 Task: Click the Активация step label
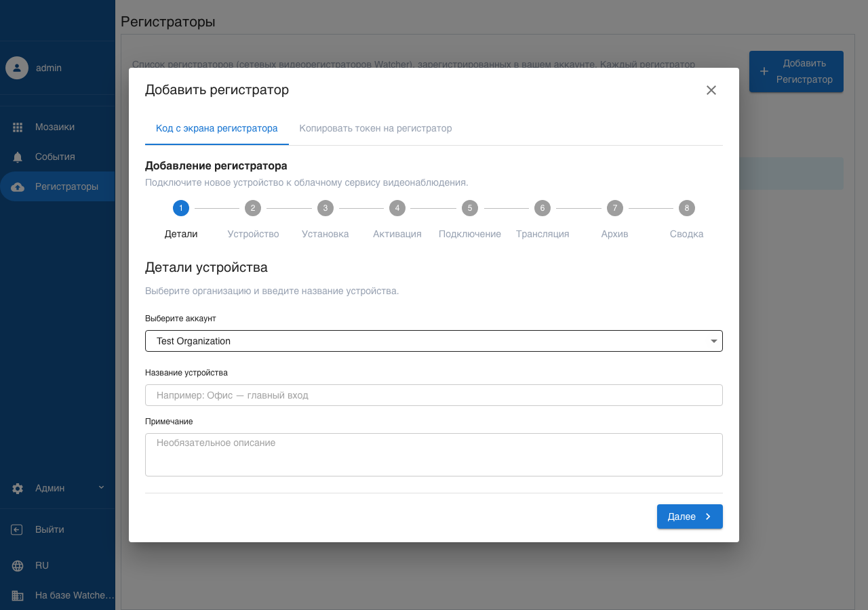(397, 234)
